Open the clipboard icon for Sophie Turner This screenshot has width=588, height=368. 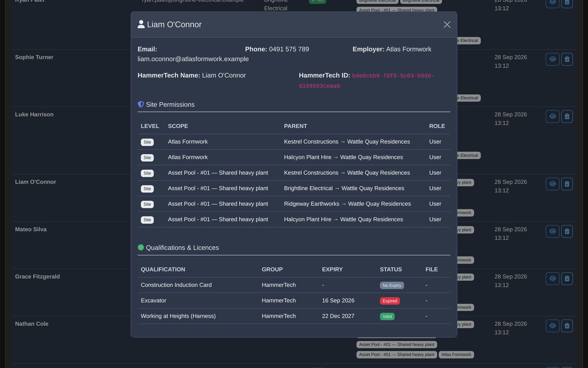(567, 59)
